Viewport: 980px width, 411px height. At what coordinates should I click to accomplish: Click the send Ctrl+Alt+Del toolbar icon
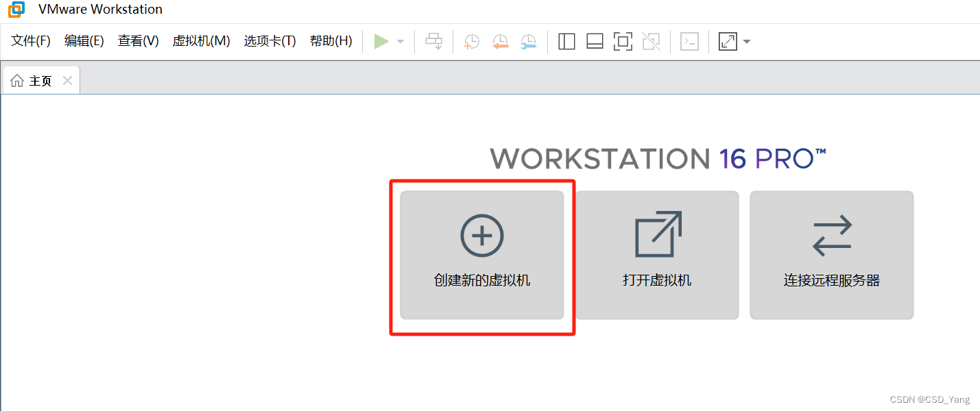tap(434, 42)
